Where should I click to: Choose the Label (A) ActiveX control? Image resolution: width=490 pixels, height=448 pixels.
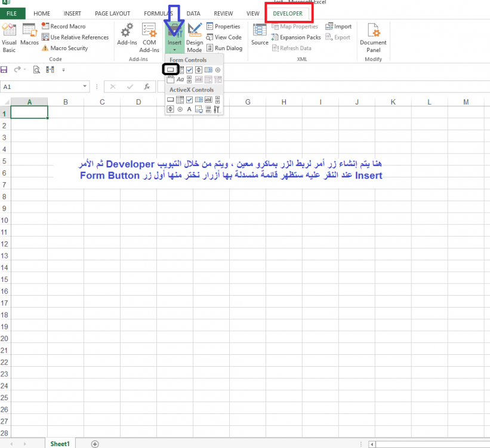point(189,109)
